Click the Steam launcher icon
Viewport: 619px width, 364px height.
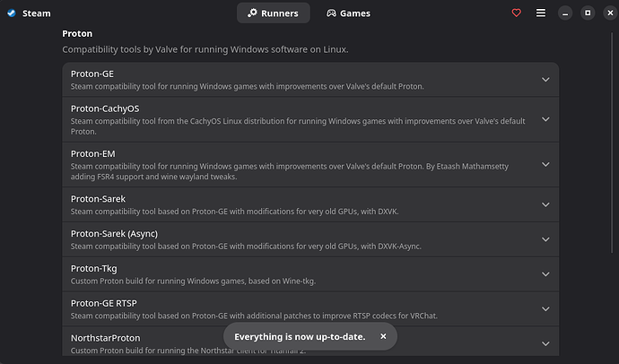(x=12, y=13)
